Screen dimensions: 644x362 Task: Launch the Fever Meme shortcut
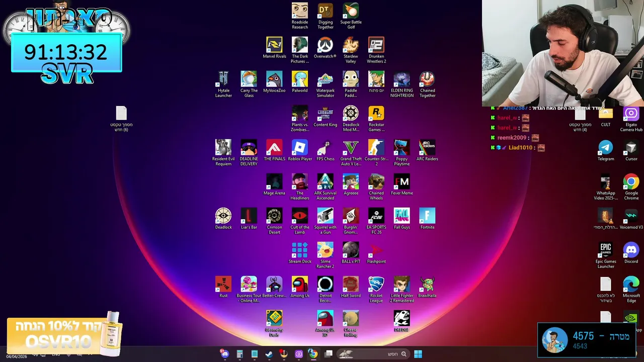pyautogui.click(x=402, y=185)
